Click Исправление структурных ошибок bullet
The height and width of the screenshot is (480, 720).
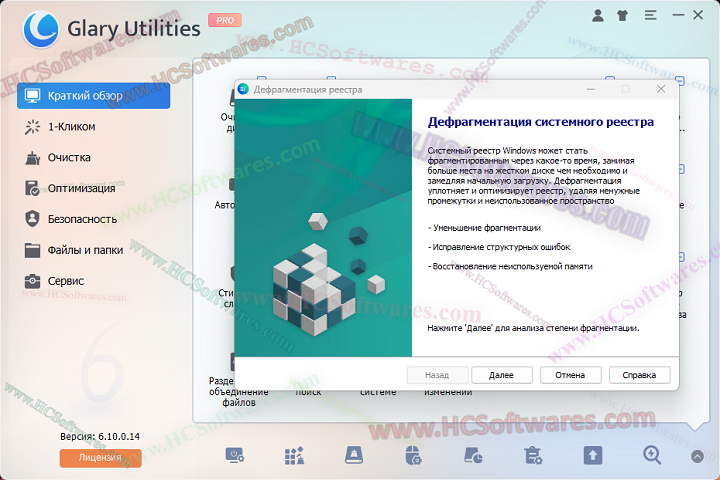pyautogui.click(x=499, y=247)
